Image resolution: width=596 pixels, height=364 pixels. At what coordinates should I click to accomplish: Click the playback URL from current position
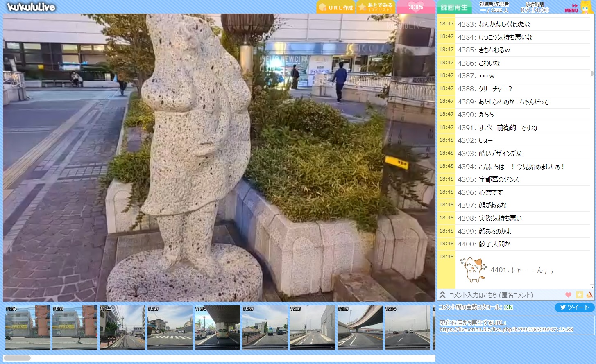click(x=506, y=329)
